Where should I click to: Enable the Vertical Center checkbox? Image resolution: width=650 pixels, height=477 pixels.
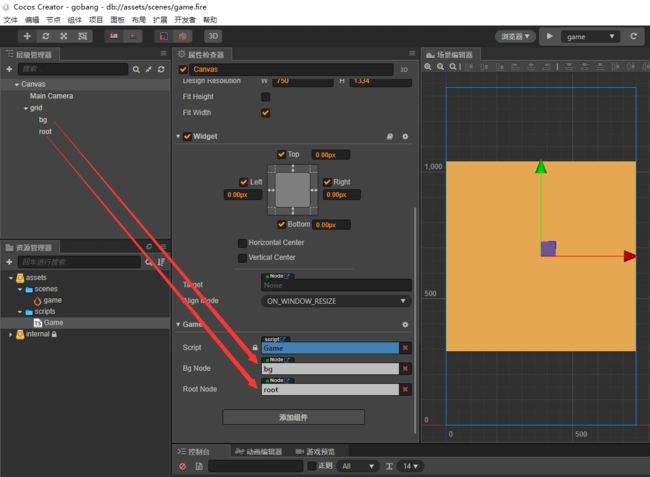click(242, 258)
